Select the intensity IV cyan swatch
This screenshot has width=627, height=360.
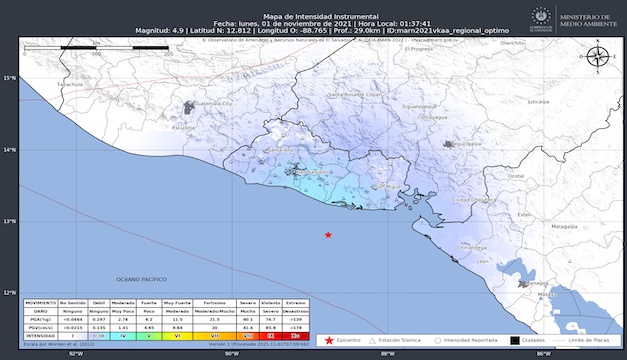(x=123, y=336)
